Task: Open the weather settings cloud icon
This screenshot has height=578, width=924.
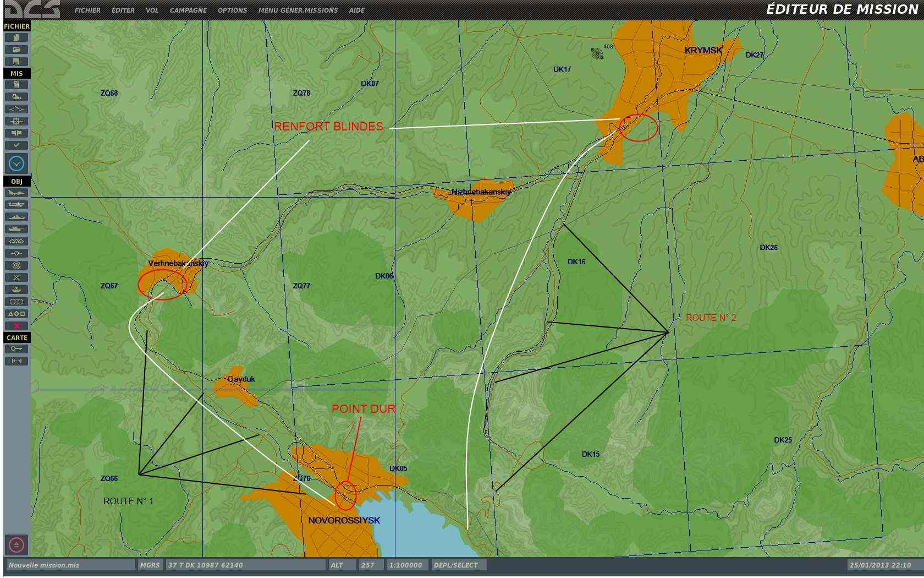Action: tap(16, 97)
